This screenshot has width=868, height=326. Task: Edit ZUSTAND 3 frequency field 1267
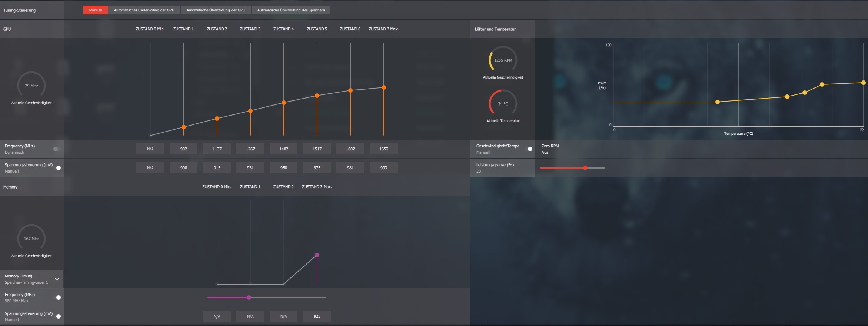point(250,149)
